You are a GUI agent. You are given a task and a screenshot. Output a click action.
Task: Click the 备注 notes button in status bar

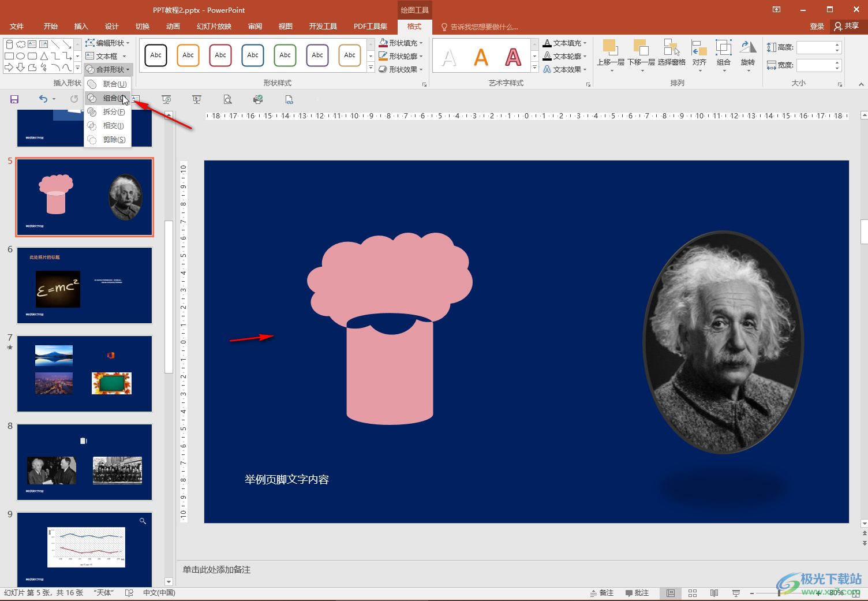[x=602, y=593]
